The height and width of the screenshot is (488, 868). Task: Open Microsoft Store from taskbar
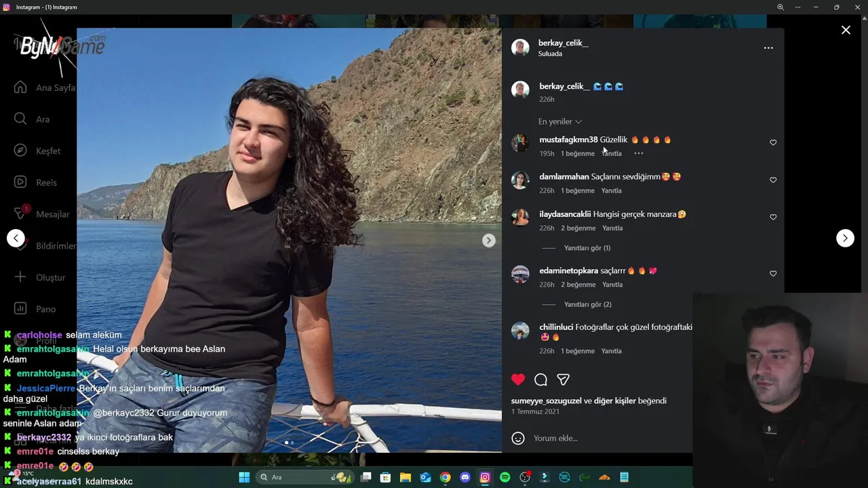[x=385, y=477]
